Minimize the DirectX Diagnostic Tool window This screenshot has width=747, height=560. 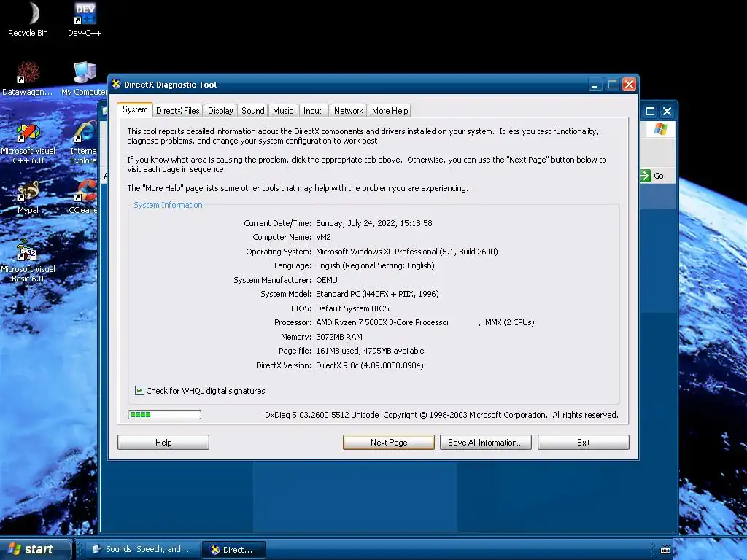(x=594, y=85)
